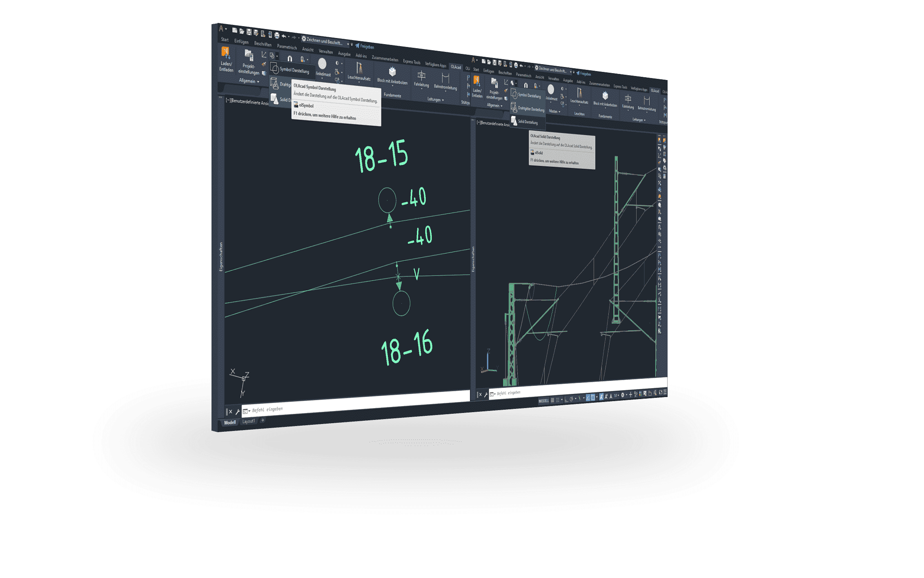Choose Drahtgitter Darstellung in right window list
This screenshot has height=578, width=924.
click(530, 109)
